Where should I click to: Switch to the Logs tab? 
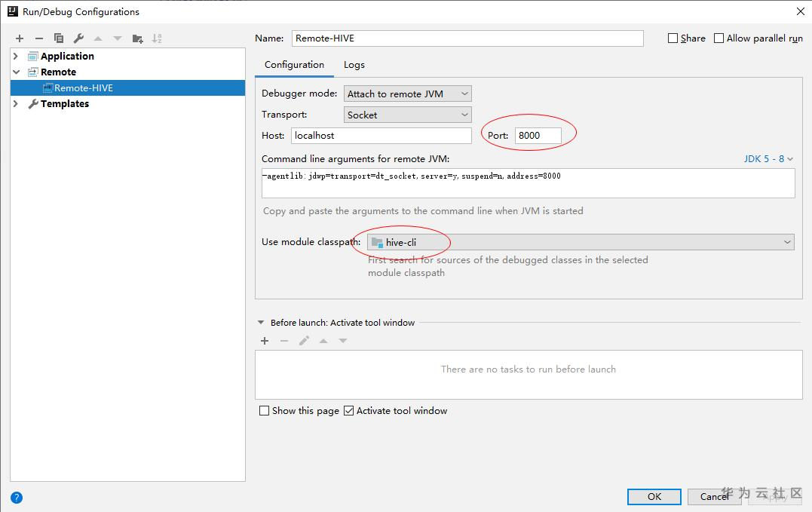(354, 65)
